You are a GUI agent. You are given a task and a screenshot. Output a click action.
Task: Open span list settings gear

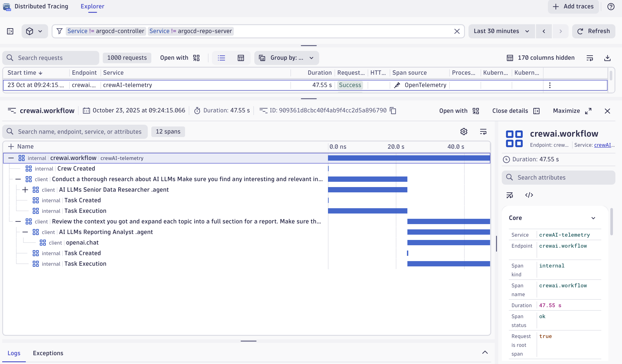[464, 132]
